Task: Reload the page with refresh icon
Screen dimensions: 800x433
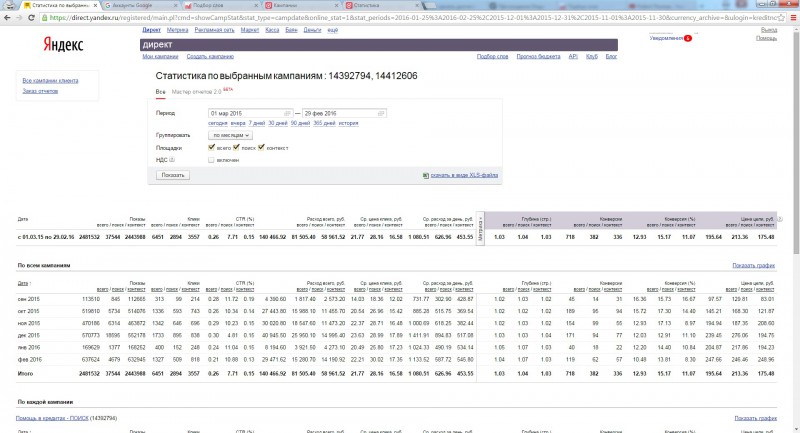Action: pyautogui.click(x=31, y=17)
